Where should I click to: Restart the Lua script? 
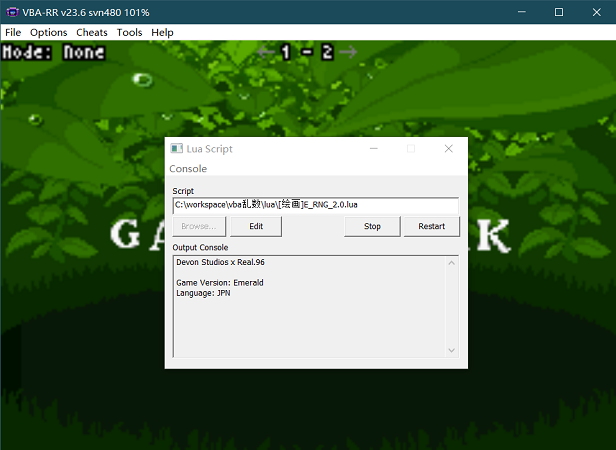coord(431,226)
